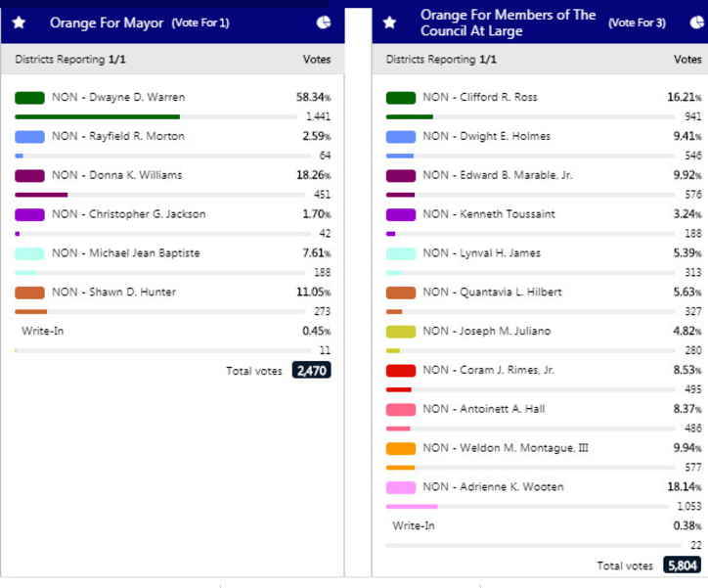
Task: Select Donna K. Williams candidate name
Action: click(x=116, y=175)
